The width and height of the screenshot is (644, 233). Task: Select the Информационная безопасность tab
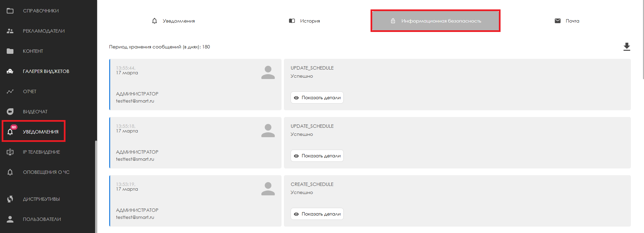435,21
